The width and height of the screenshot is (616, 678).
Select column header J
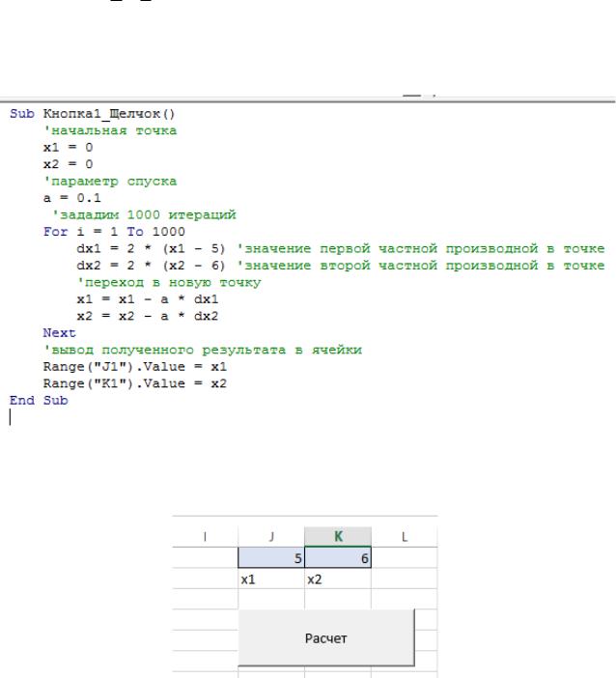(x=271, y=537)
